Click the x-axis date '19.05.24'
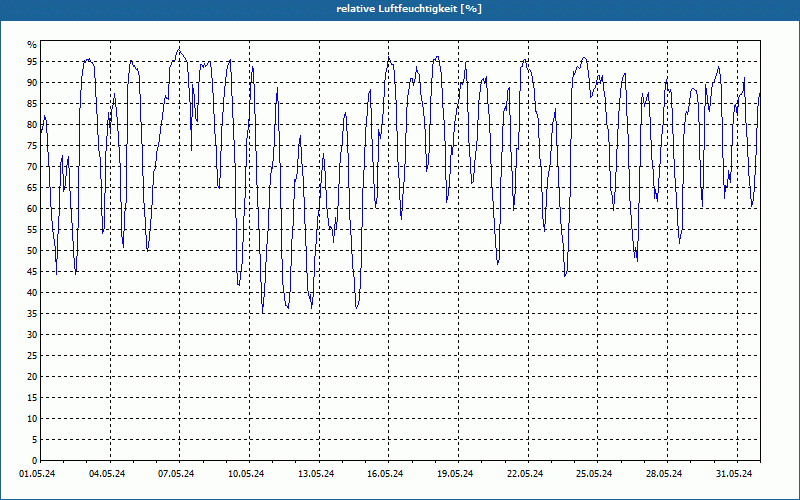 click(455, 474)
